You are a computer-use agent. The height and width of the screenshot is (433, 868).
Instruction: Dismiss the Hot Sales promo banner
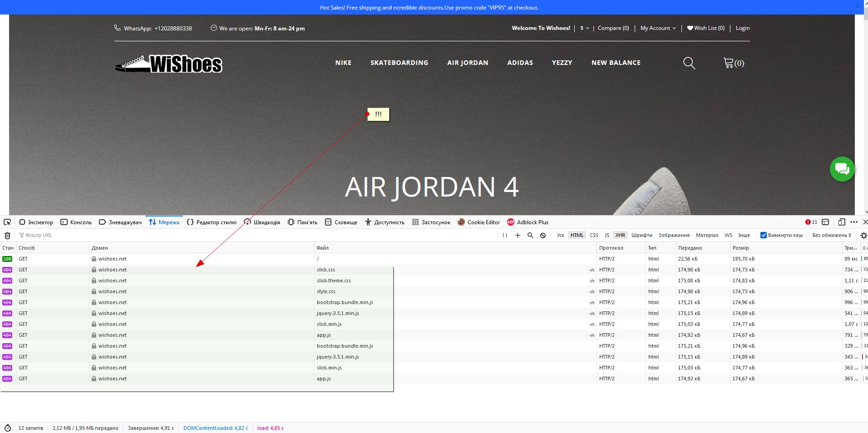858,7
